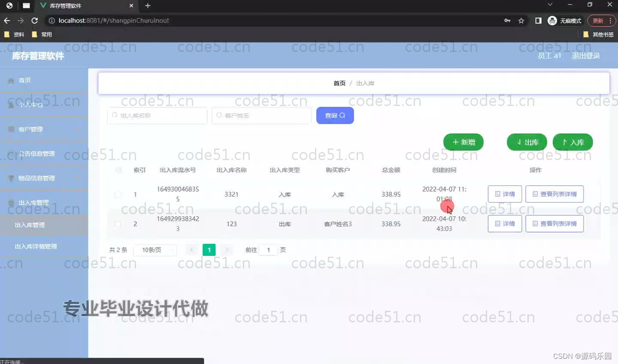Open the 出入库详情管理 menu item
This screenshot has width=618, height=364.
click(x=36, y=246)
